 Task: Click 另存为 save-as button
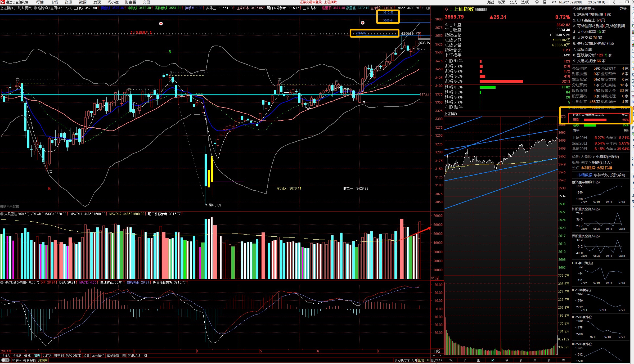point(47,356)
